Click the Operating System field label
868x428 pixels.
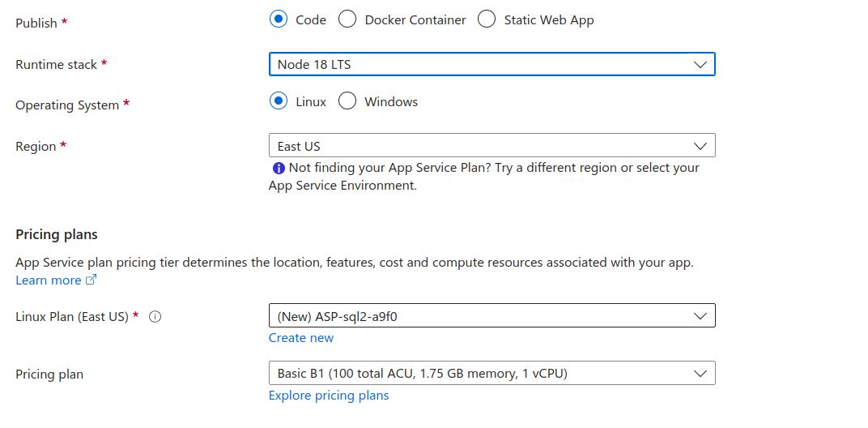coord(67,105)
